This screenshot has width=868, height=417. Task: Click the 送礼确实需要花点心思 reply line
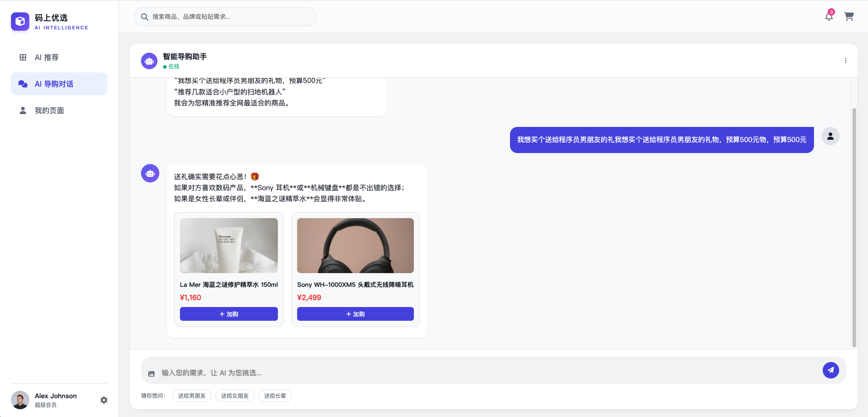[x=217, y=176]
